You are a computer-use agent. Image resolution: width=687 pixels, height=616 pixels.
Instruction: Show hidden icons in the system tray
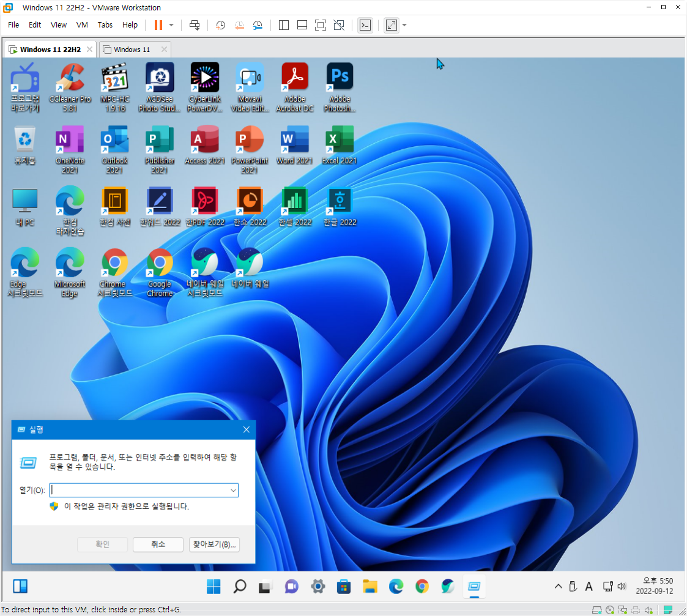click(558, 587)
